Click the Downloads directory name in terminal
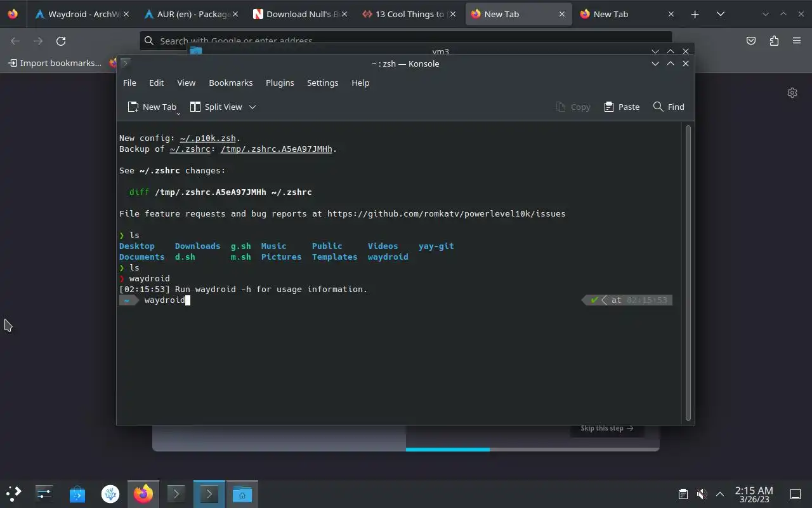 (197, 246)
